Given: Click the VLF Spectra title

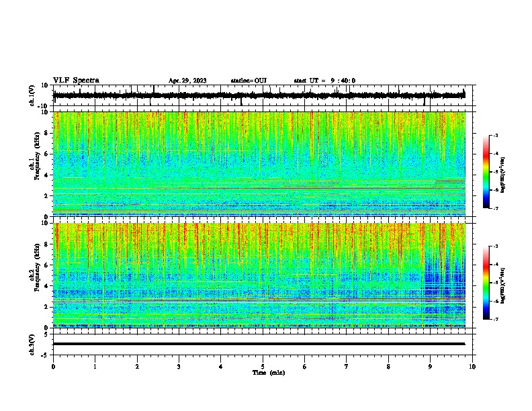Looking at the screenshot, I should [x=76, y=81].
